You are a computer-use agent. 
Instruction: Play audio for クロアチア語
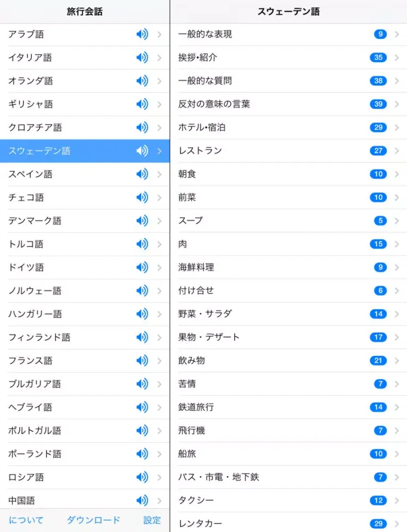pos(142,128)
